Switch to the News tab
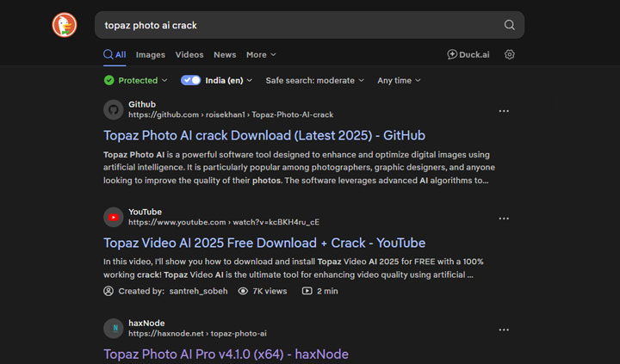This screenshot has width=620, height=364. [x=225, y=54]
